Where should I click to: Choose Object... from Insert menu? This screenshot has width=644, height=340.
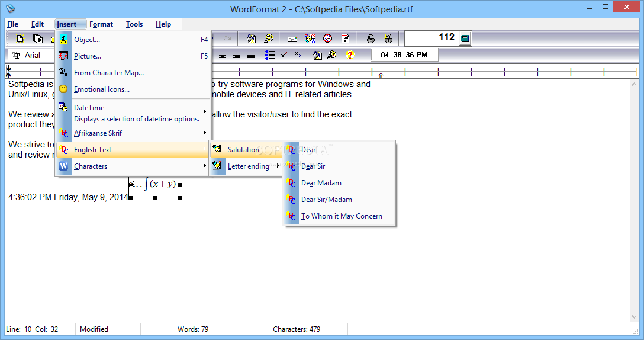point(133,40)
